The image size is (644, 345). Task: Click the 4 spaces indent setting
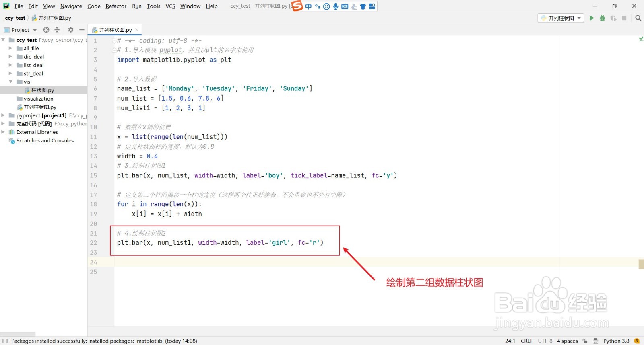(x=568, y=341)
